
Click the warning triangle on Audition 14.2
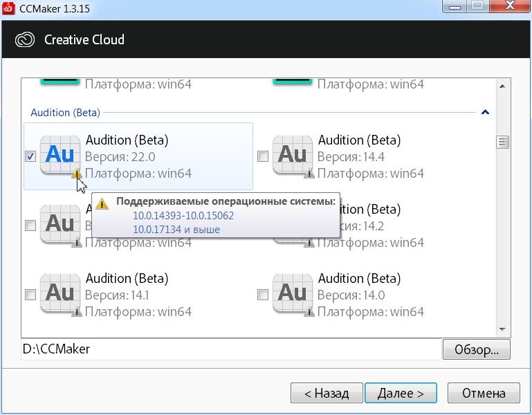[x=309, y=243]
